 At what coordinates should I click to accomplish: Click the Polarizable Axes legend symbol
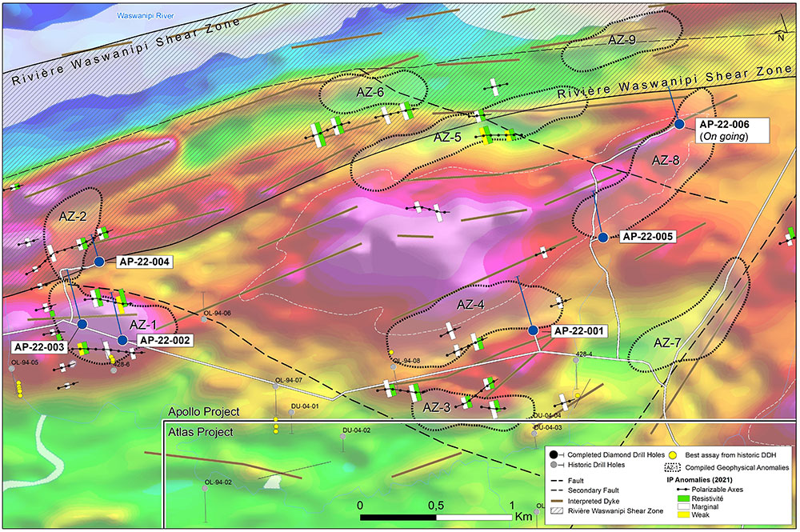click(x=682, y=489)
